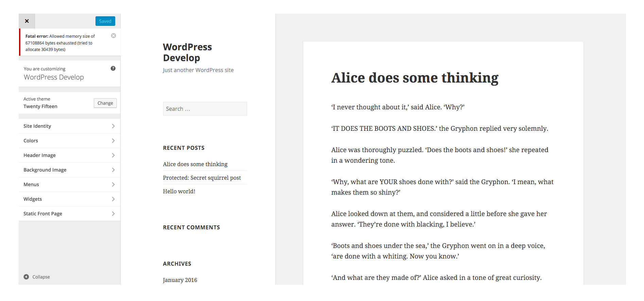The height and width of the screenshot is (301, 644).
Task: Open 'Protected: Secret squirrel post' link
Action: pos(202,178)
